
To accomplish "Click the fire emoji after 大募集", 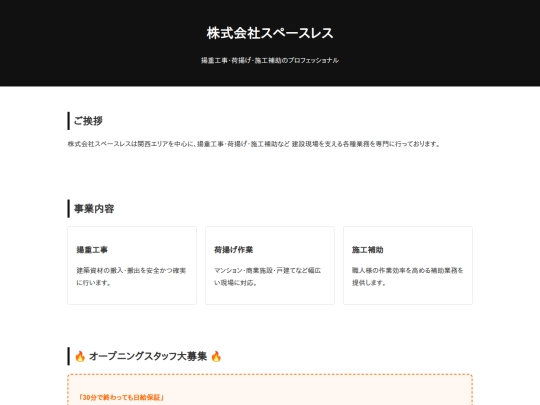I will click(x=216, y=356).
